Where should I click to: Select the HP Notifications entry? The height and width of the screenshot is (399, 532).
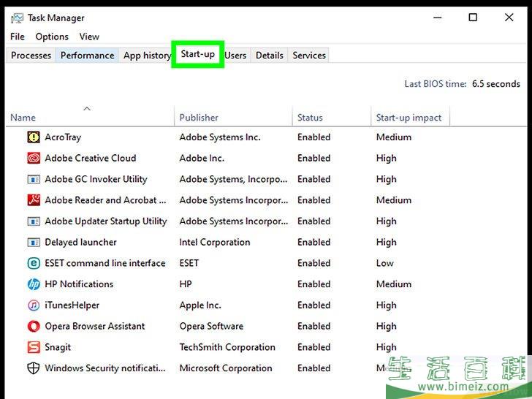click(79, 284)
